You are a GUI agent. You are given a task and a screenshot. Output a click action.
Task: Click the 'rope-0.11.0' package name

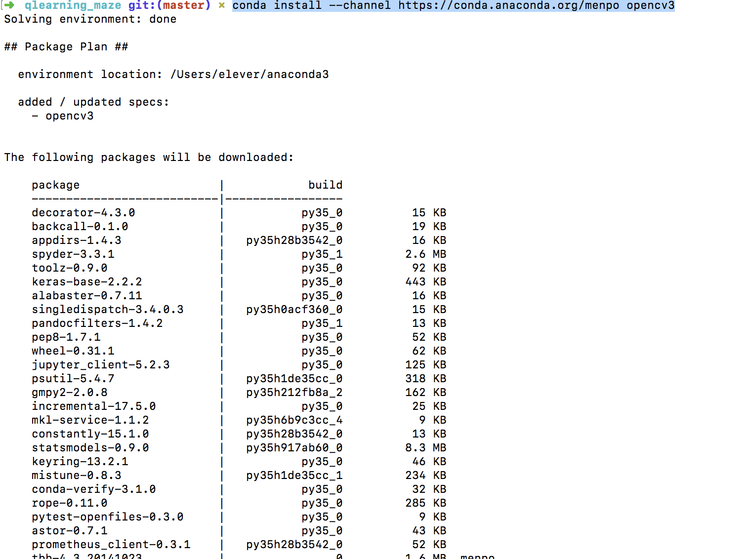pos(70,503)
